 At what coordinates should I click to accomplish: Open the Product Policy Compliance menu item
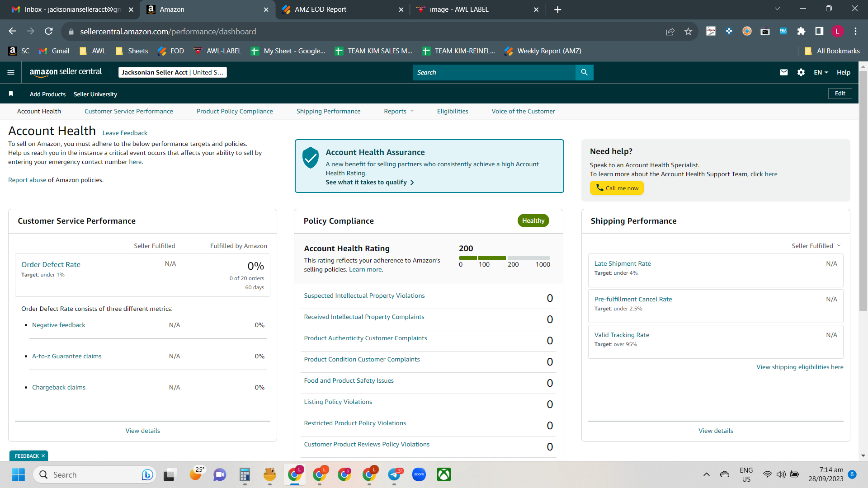click(x=235, y=111)
